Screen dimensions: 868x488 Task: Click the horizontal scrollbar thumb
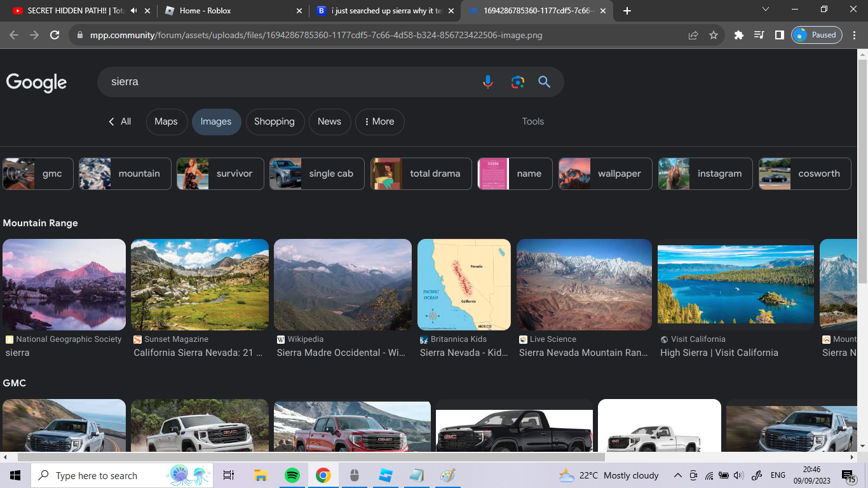pos(311,457)
